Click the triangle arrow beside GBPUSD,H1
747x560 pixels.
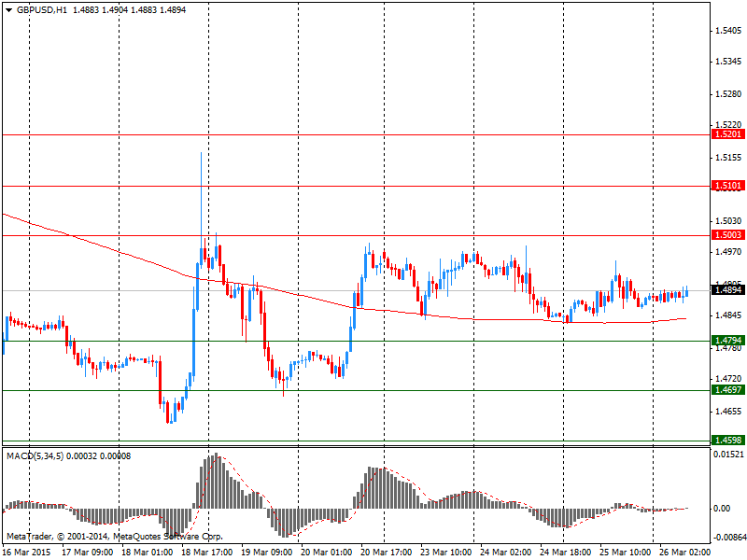click(x=9, y=10)
